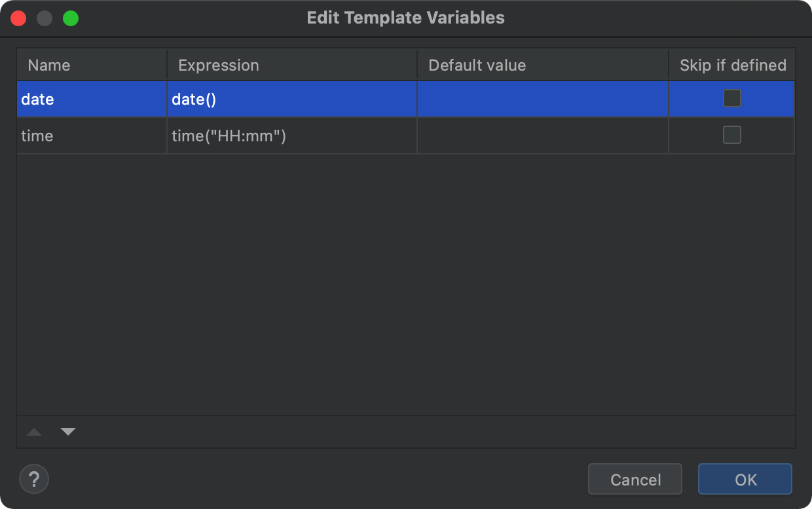Click the Expression column header
The height and width of the screenshot is (509, 812).
292,65
